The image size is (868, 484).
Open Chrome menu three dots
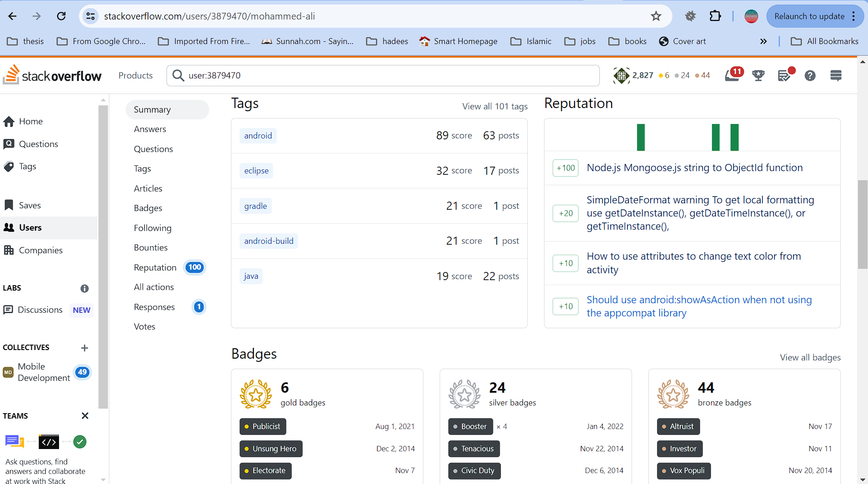tap(853, 16)
